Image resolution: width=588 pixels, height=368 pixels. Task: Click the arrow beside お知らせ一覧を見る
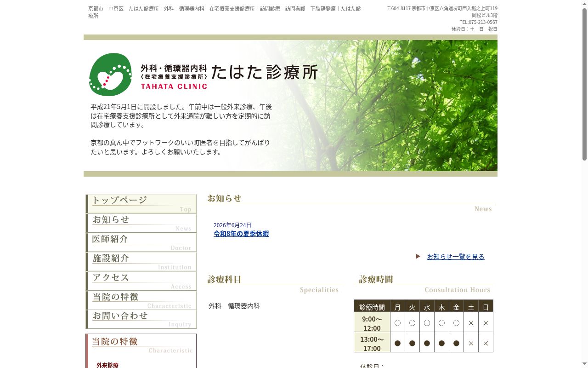tap(418, 256)
